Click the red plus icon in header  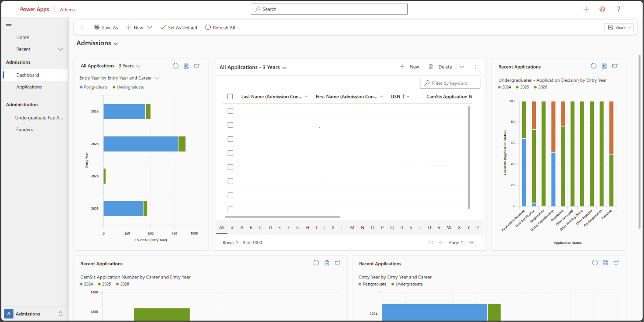point(586,9)
